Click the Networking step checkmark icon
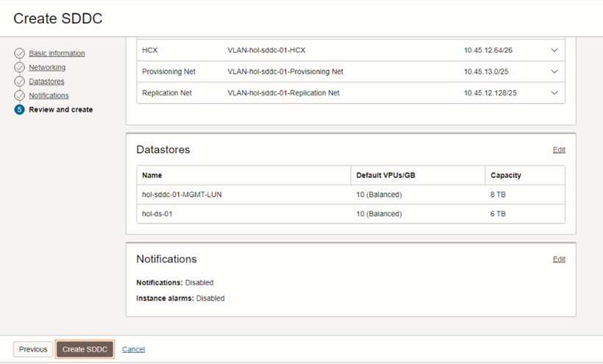The image size is (603, 364). point(19,67)
